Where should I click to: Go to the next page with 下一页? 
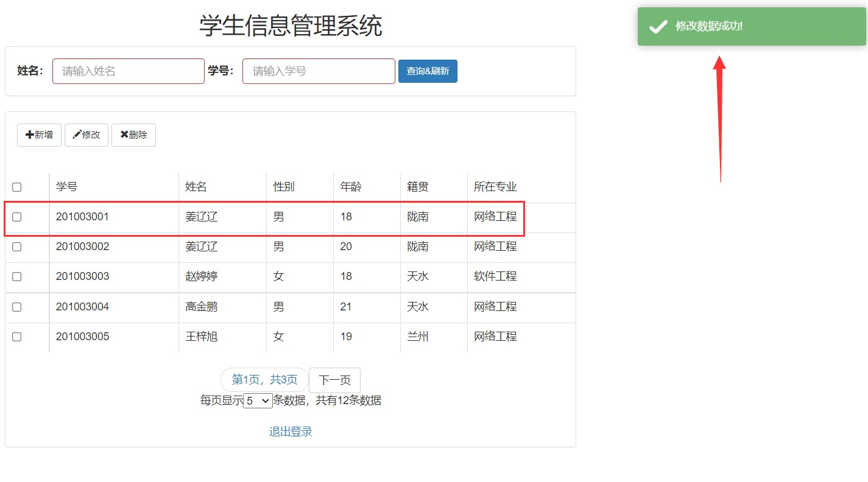click(x=334, y=380)
